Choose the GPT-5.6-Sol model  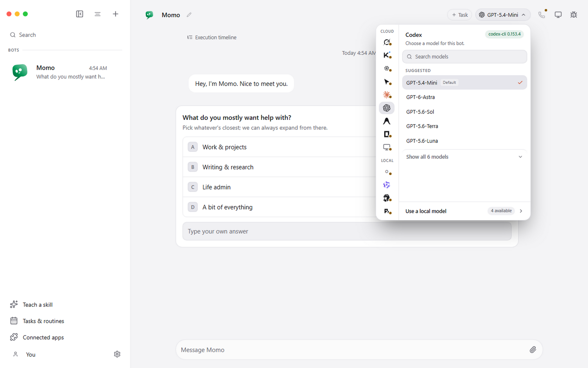[x=464, y=112]
